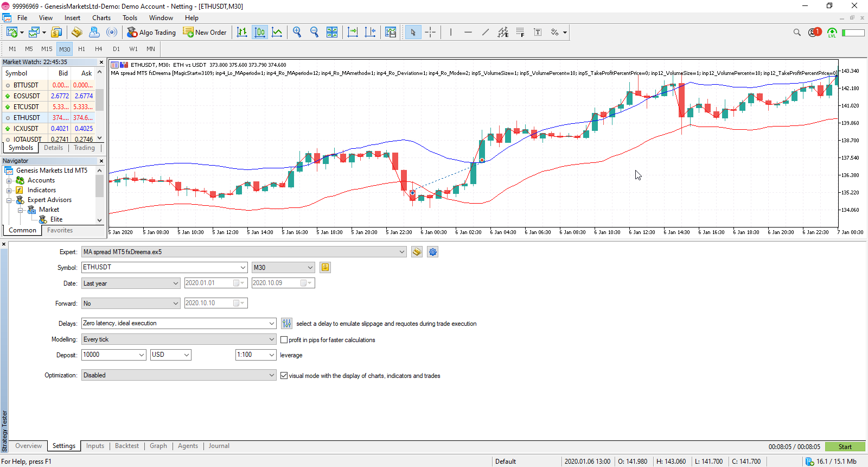868x467 pixels.
Task: Click the zoom out magnifier icon
Action: click(x=314, y=32)
